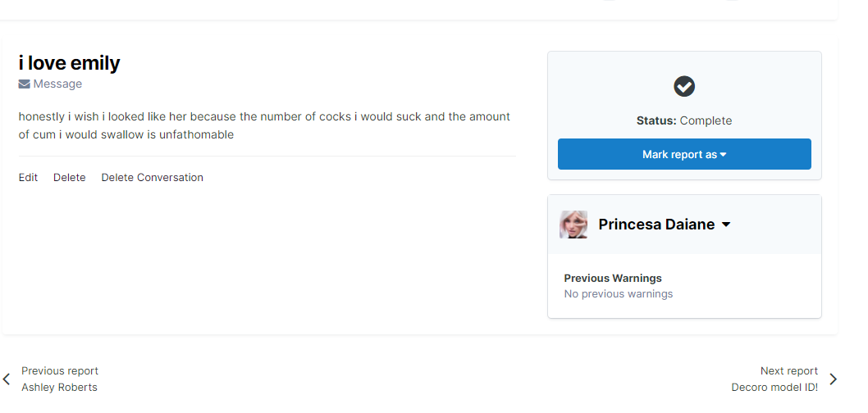Click the Status: Complete label
This screenshot has height=413, width=868.
(684, 120)
